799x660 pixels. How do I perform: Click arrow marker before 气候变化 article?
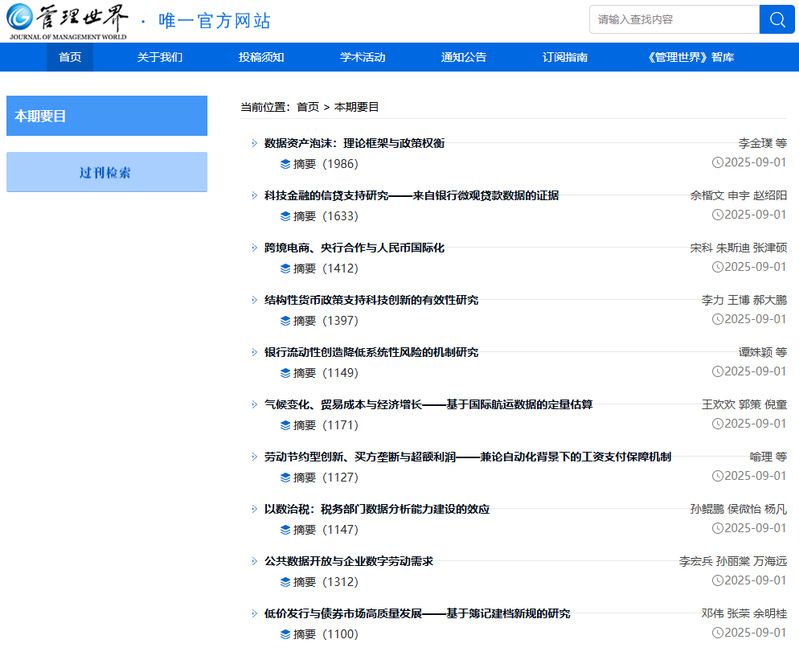pyautogui.click(x=254, y=405)
